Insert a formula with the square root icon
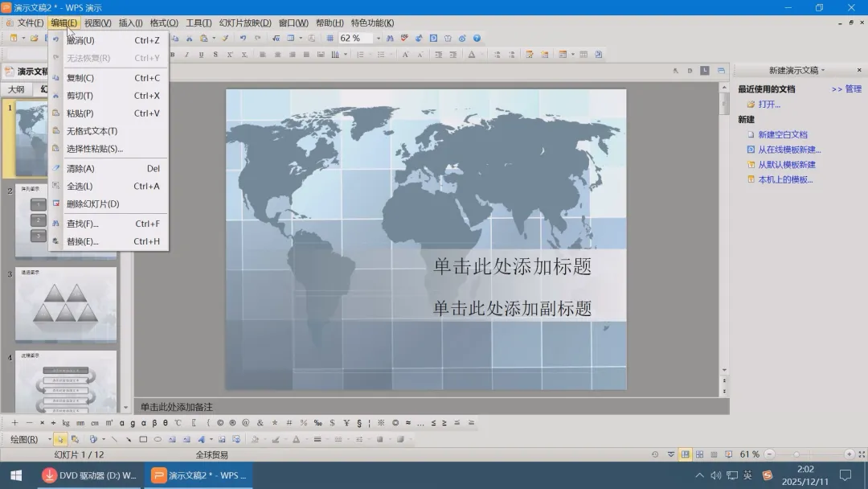868x489 pixels. point(276,39)
